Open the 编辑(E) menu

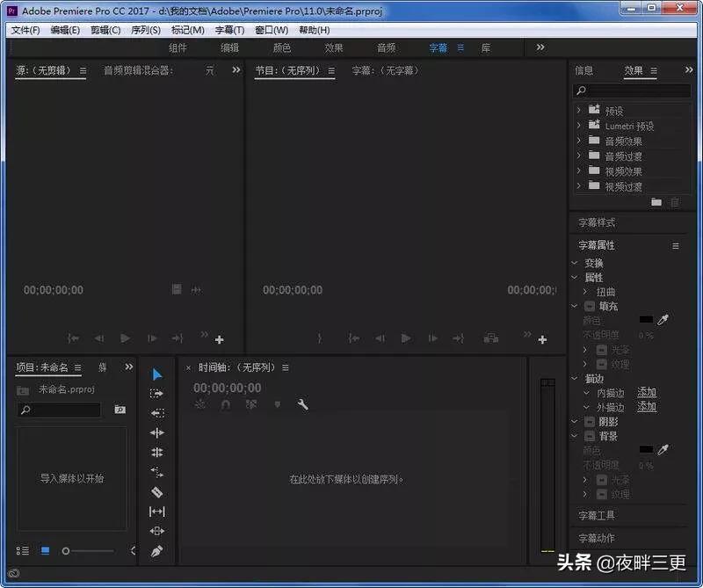65,30
